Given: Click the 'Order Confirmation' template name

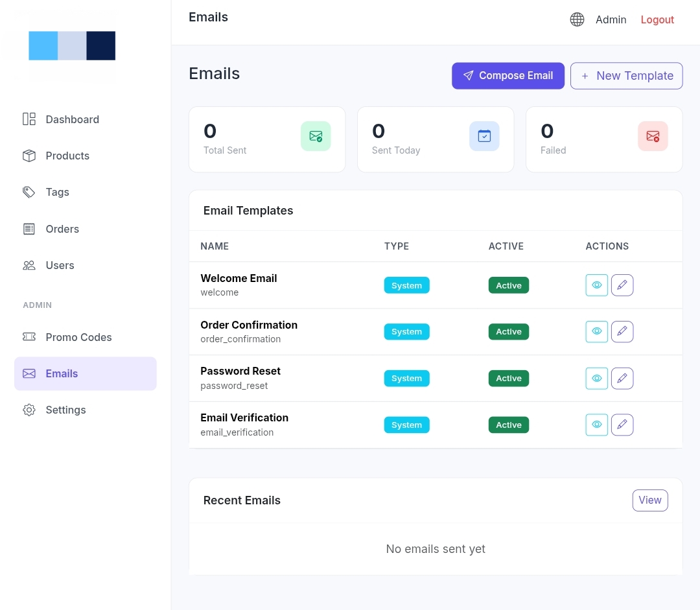Looking at the screenshot, I should (x=249, y=325).
